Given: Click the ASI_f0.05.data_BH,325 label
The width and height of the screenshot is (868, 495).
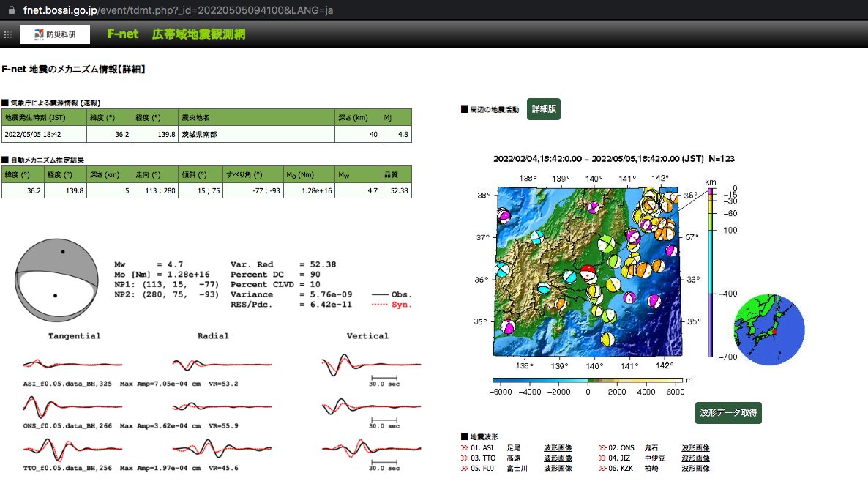Looking at the screenshot, I should tap(67, 384).
